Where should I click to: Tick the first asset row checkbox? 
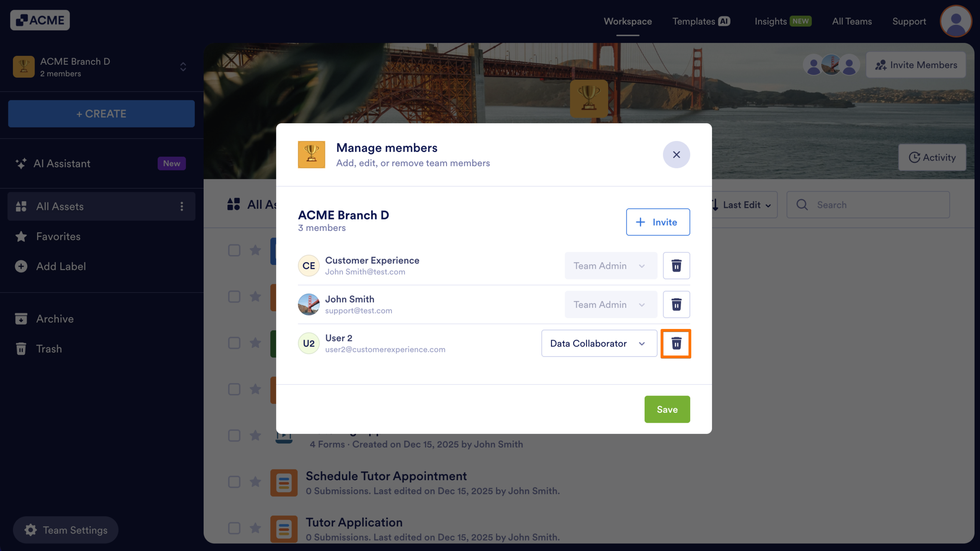pos(234,250)
